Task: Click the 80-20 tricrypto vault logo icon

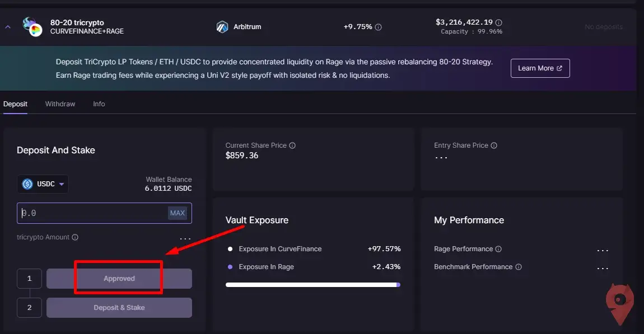Action: [32, 27]
